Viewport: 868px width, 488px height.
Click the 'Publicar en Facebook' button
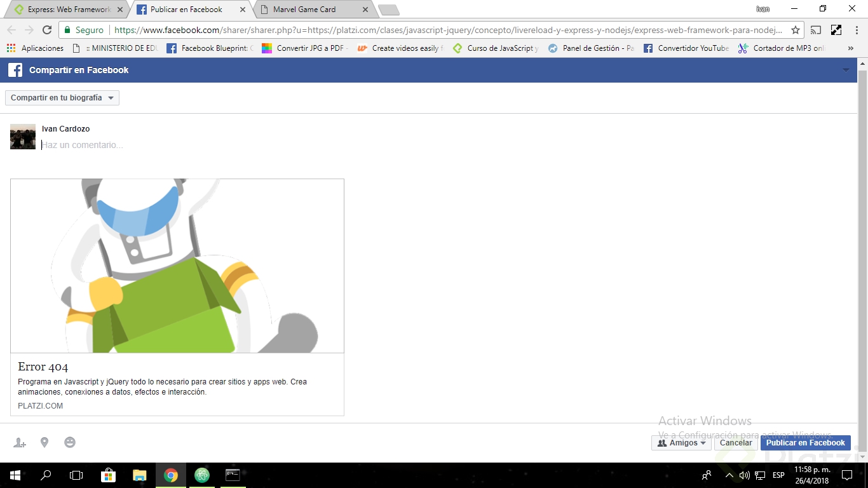806,443
